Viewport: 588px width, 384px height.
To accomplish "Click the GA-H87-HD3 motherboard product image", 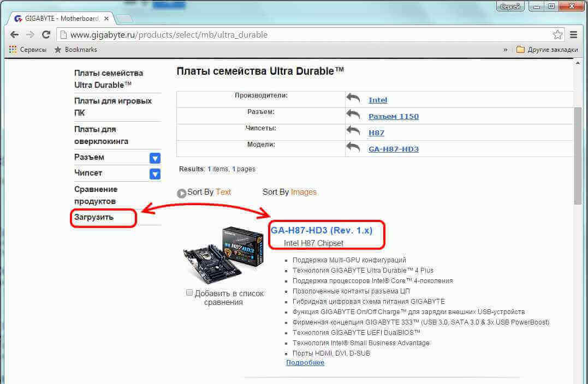I will pyautogui.click(x=223, y=255).
